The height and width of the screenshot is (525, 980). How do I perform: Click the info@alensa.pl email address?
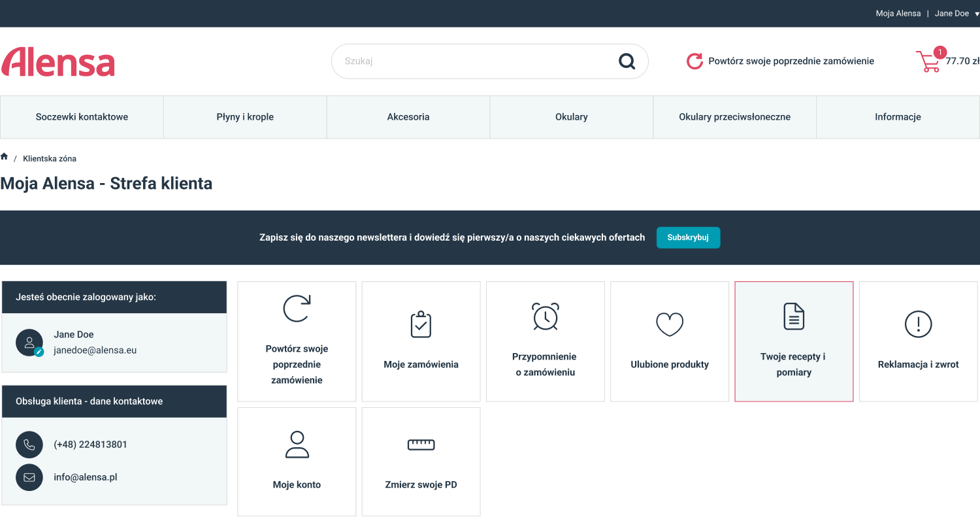coord(86,477)
